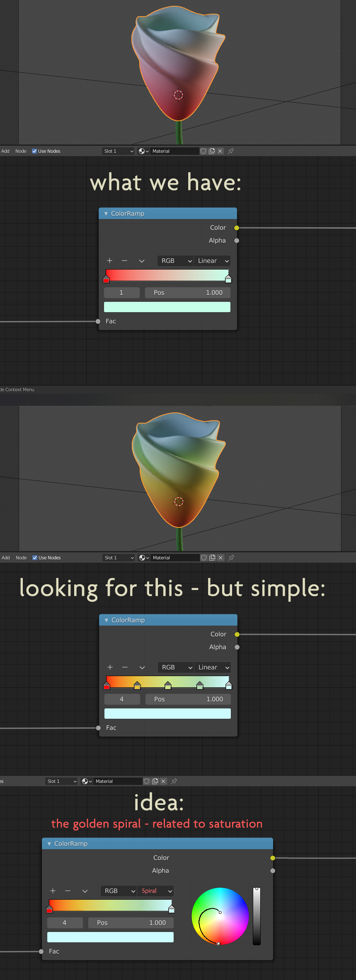
Task: Open the Linear interpolation dropdown in 'what we have' ColorRamp
Action: click(x=212, y=261)
